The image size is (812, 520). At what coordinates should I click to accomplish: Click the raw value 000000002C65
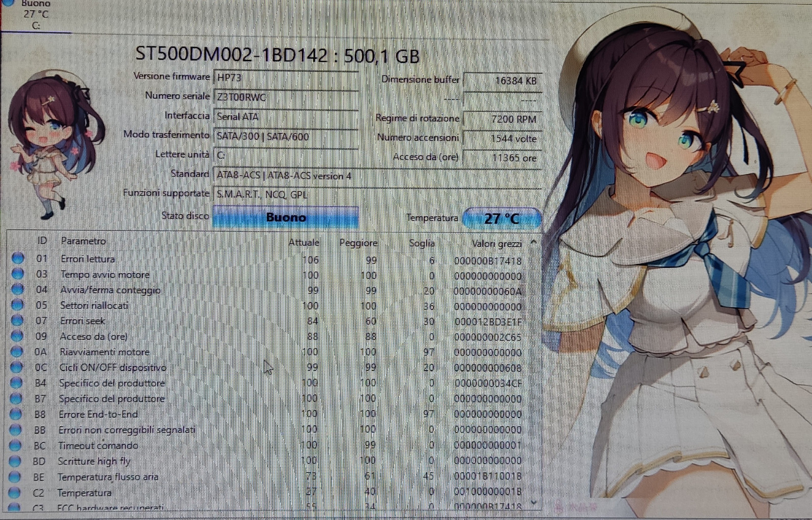click(488, 337)
